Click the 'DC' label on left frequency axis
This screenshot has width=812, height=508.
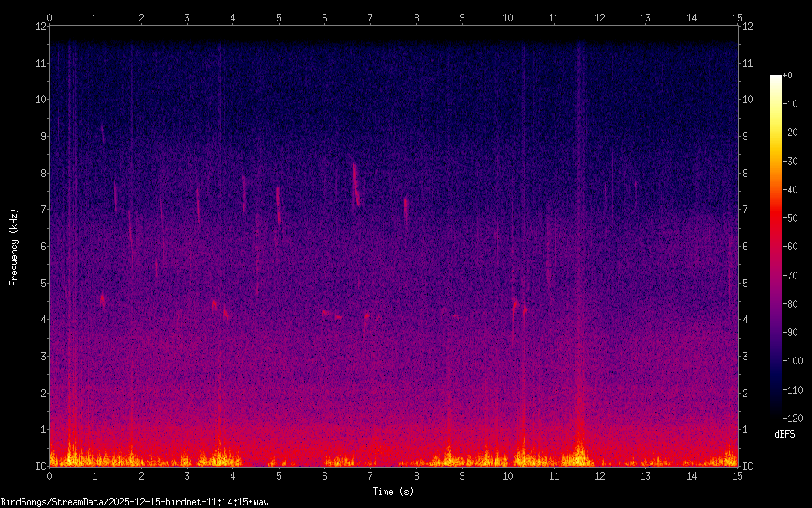(x=40, y=467)
